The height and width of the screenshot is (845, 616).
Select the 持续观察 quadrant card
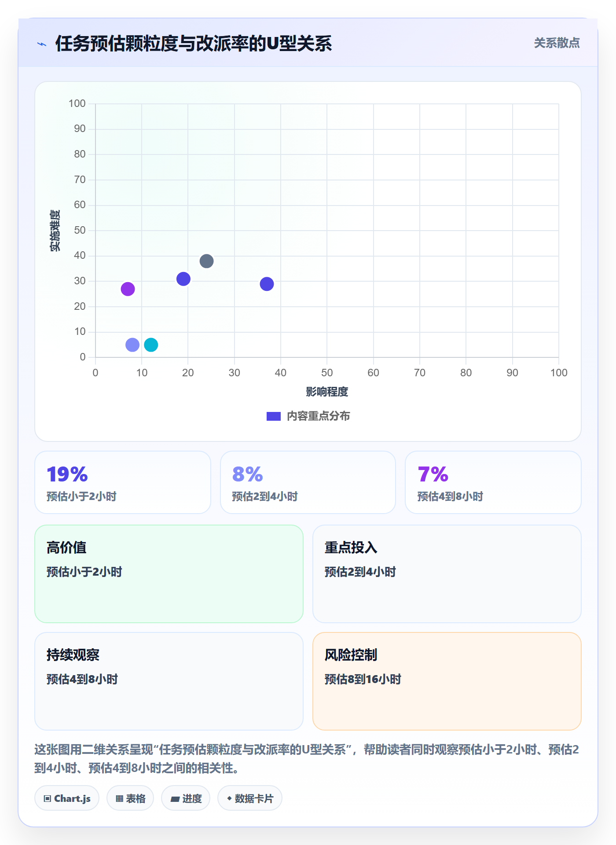169,681
